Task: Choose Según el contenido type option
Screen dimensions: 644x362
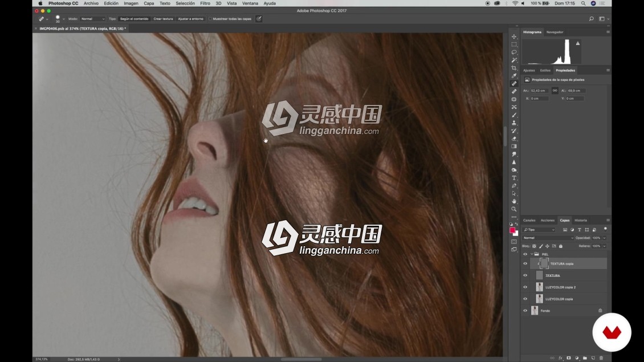Action: [x=134, y=19]
